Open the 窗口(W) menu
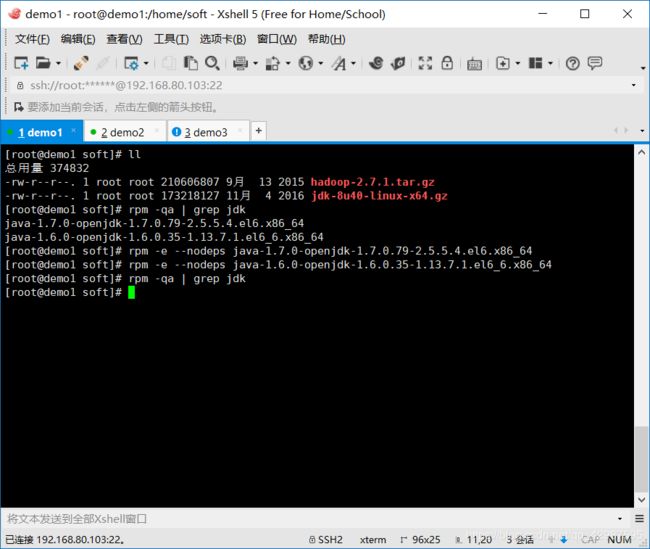The width and height of the screenshot is (650, 549). [277, 39]
